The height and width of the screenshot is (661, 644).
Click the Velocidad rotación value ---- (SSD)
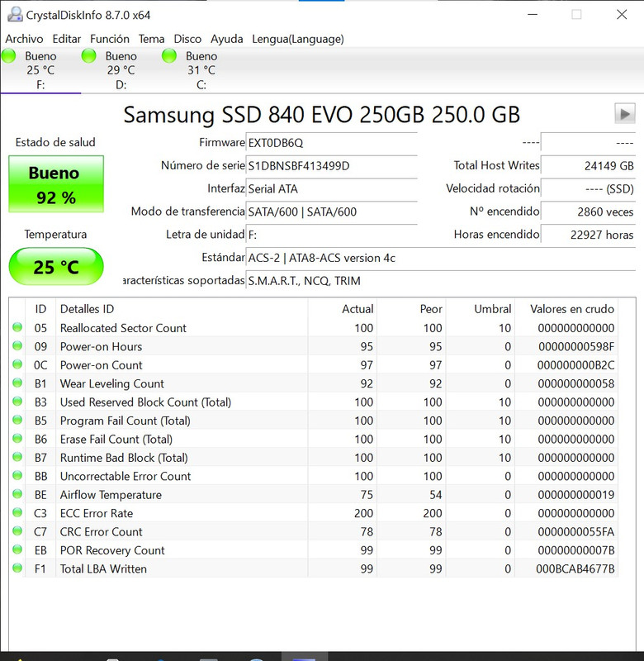tap(589, 188)
